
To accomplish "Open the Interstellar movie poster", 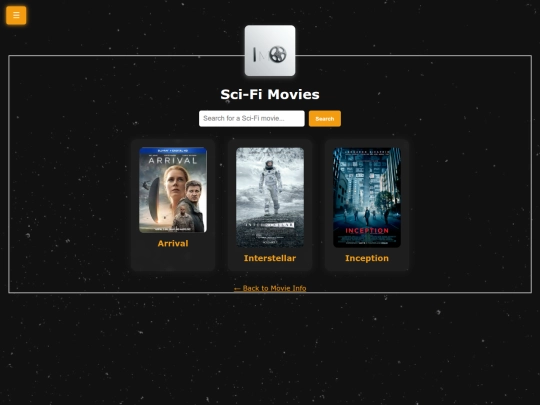I will (x=270, y=197).
